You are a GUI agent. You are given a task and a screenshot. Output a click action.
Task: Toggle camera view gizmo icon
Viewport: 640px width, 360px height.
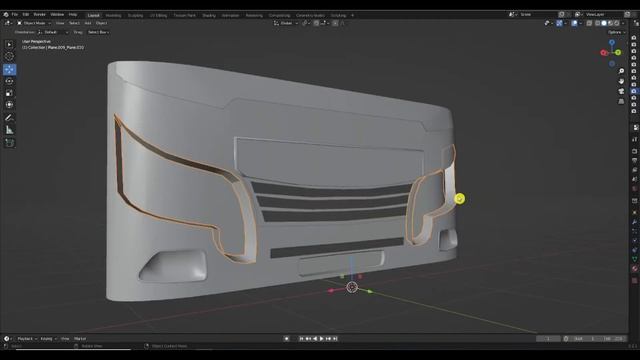tap(621, 91)
